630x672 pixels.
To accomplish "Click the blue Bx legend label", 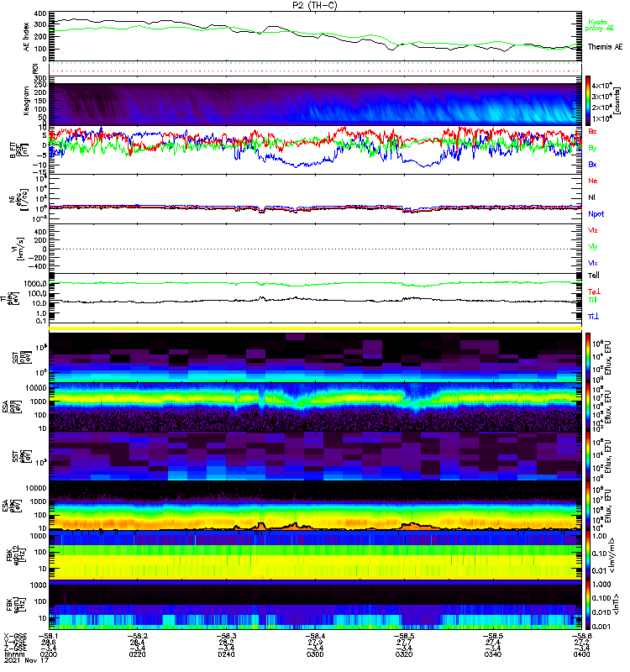I will coord(592,165).
